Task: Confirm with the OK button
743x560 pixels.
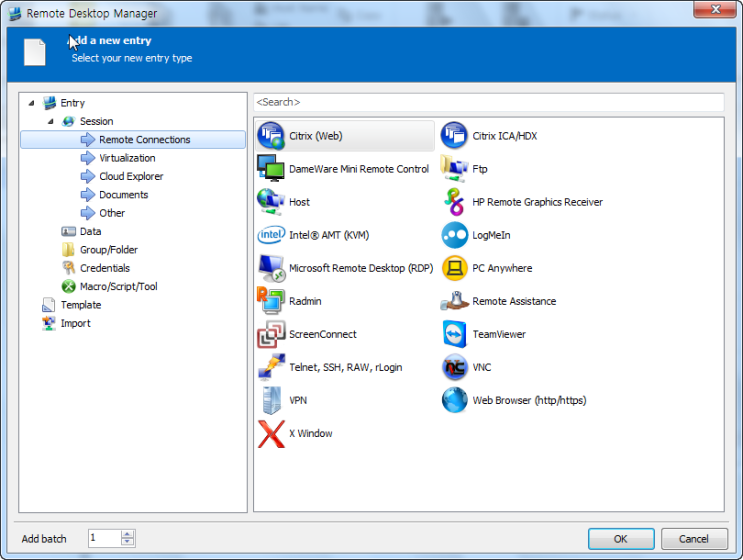Action: [x=621, y=539]
